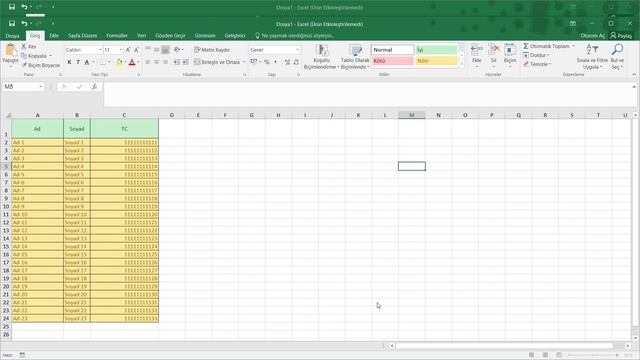The width and height of the screenshot is (640, 360).
Task: Click the borders icon in Yazı Tipi group
Action: click(103, 62)
